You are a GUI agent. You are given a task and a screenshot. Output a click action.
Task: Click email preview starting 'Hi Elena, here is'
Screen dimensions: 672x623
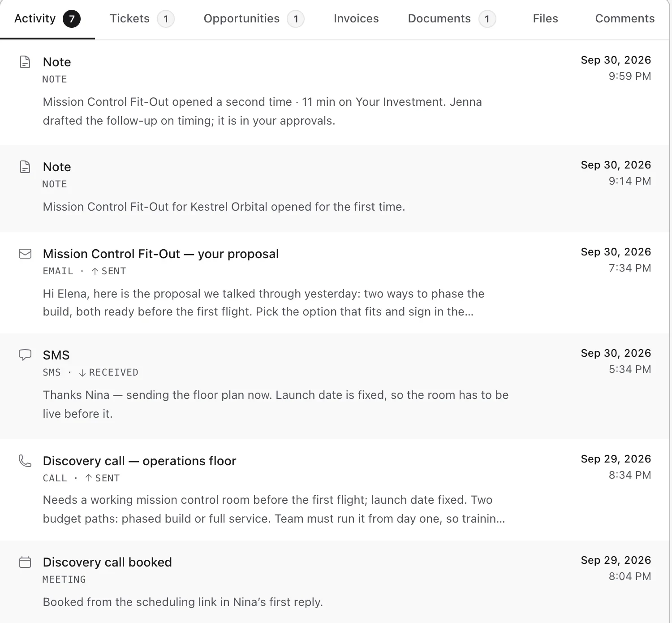click(x=263, y=303)
